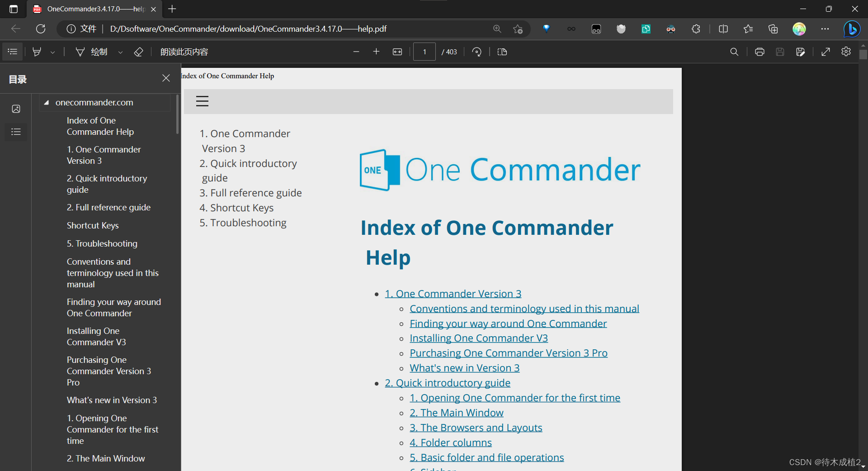868x471 pixels.
Task: Refresh the current page
Action: click(41, 29)
